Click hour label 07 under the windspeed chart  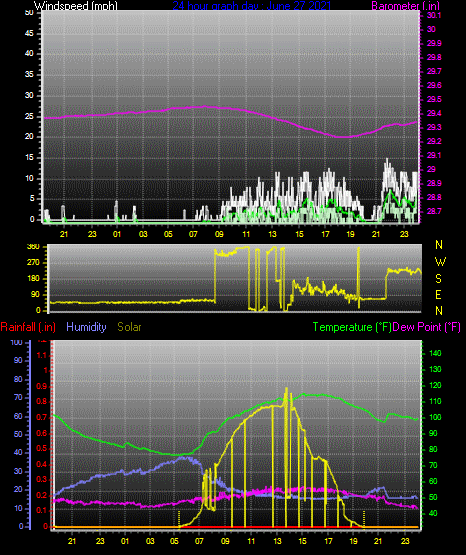193,234
